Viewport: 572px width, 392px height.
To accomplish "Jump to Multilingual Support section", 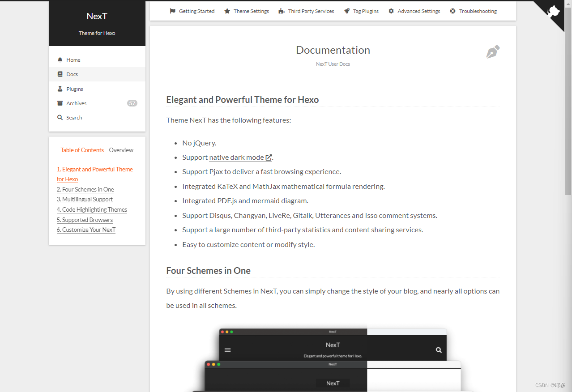I will 85,200.
